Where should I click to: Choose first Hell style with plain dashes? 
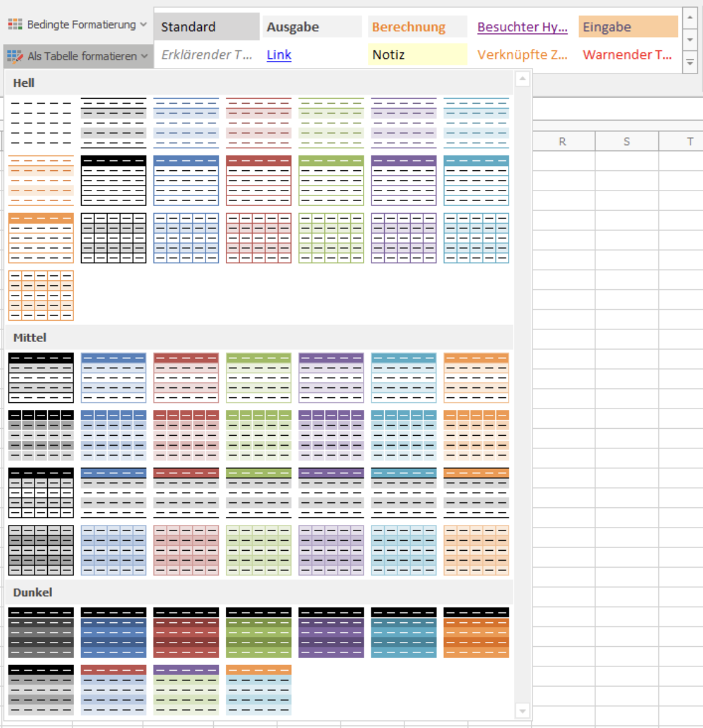[41, 123]
